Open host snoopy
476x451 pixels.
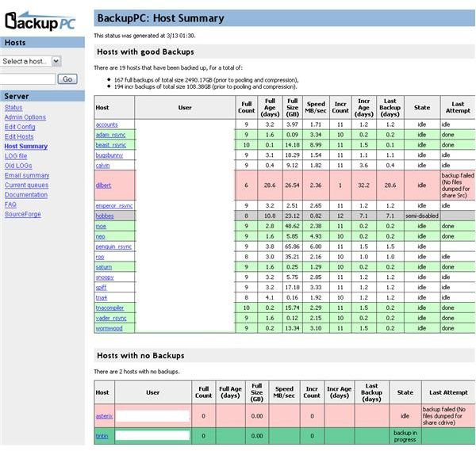pos(105,277)
